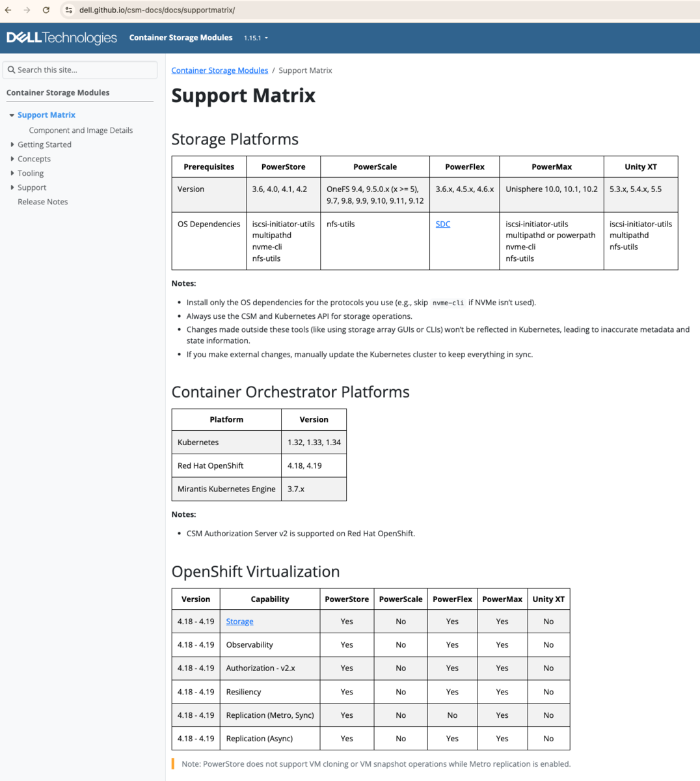Open Tooling in sidebar
The width and height of the screenshot is (700, 781).
tap(31, 173)
